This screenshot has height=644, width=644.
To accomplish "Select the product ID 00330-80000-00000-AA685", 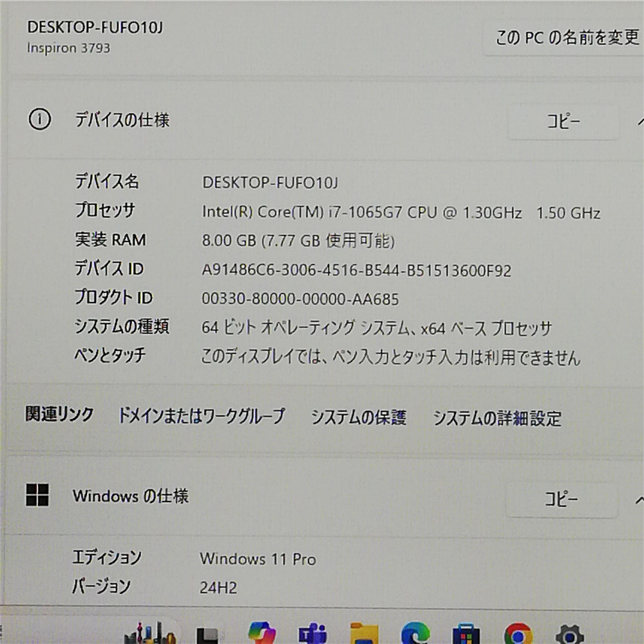I will 300,299.
